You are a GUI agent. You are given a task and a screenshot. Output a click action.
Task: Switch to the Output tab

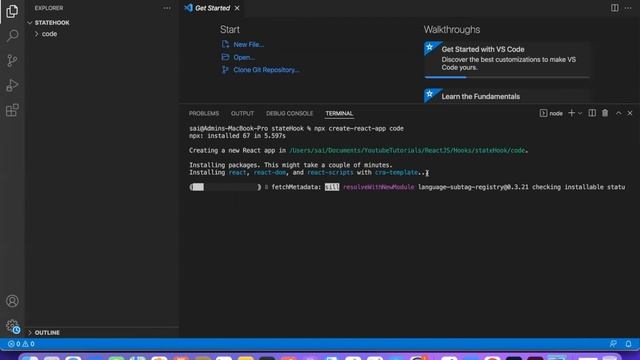(242, 113)
